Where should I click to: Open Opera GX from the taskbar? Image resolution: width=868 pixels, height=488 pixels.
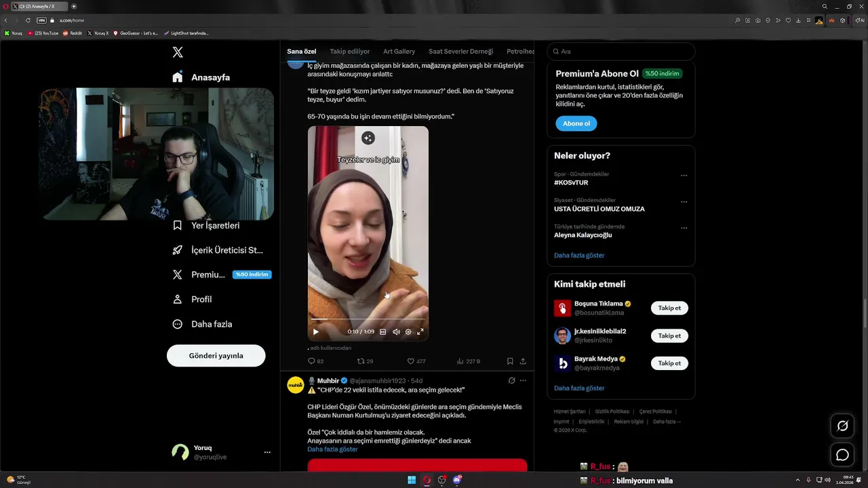(427, 480)
